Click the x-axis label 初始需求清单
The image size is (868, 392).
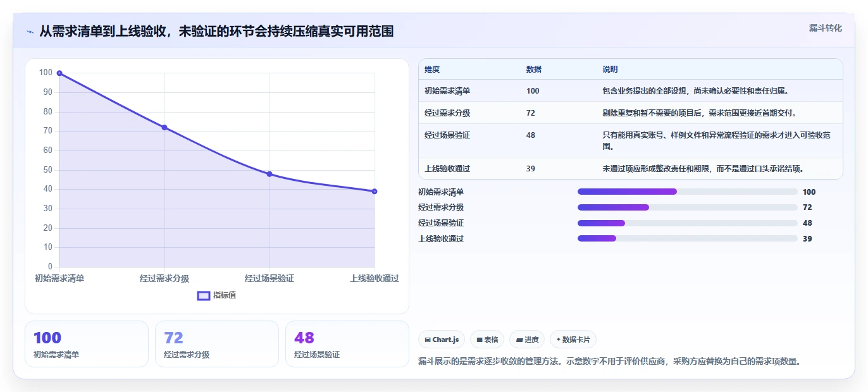59,278
